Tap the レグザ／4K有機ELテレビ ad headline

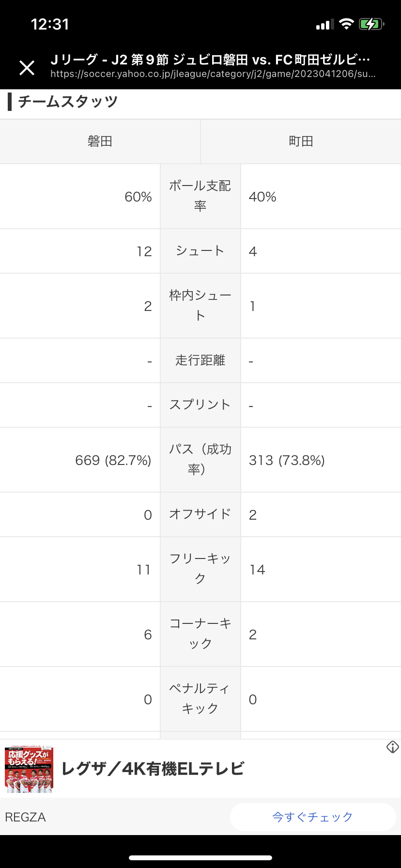153,769
